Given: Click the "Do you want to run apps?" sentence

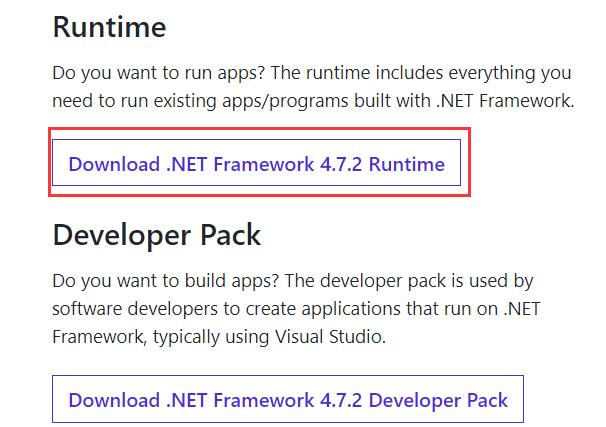Looking at the screenshot, I should point(158,73).
